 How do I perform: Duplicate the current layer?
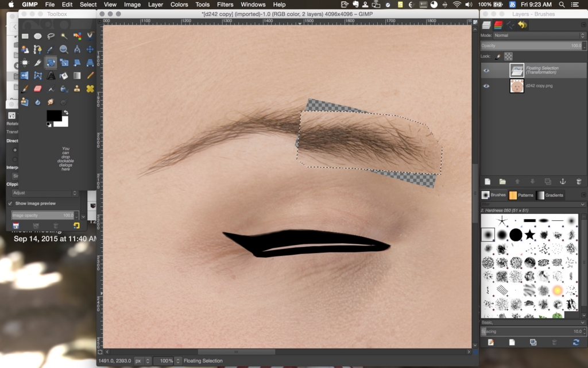tap(548, 181)
